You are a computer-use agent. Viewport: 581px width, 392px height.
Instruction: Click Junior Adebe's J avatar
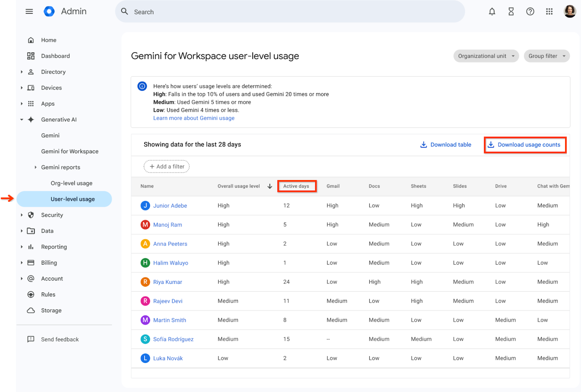145,205
